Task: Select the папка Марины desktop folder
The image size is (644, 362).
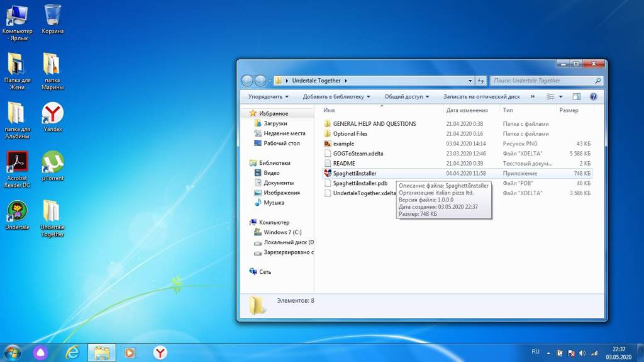Action: tap(52, 72)
